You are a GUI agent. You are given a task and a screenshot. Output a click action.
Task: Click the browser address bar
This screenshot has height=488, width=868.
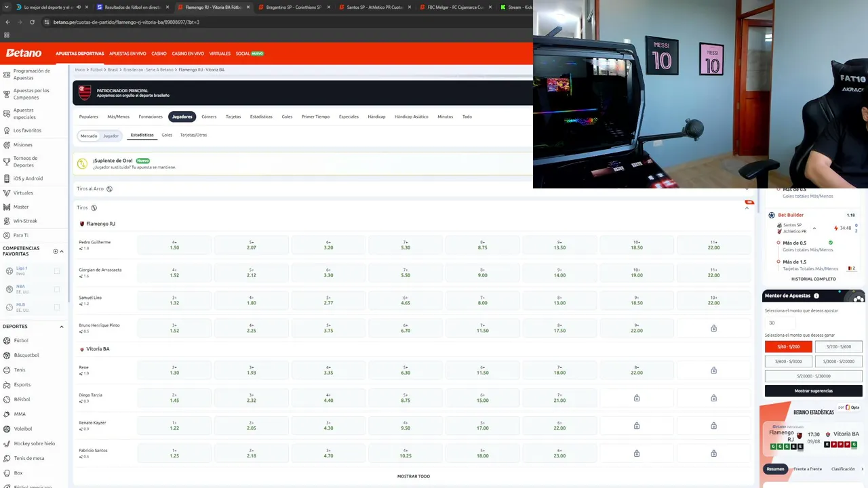pyautogui.click(x=285, y=22)
